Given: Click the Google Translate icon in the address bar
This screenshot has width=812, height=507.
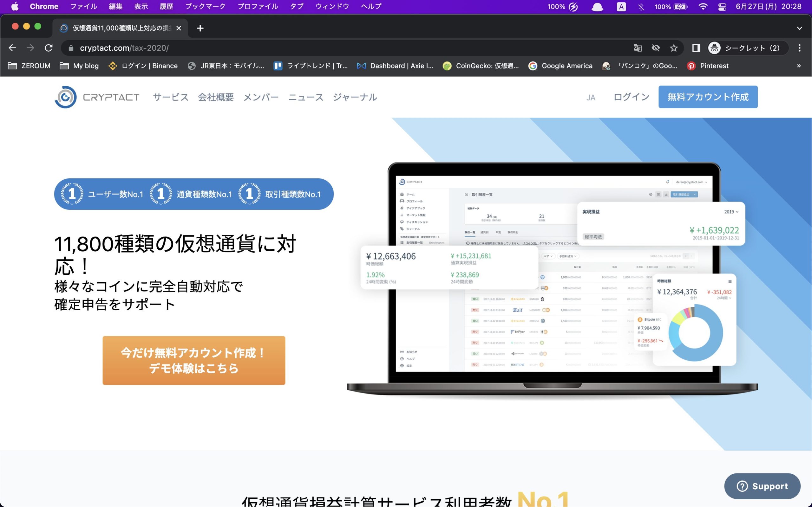Looking at the screenshot, I should pyautogui.click(x=638, y=48).
